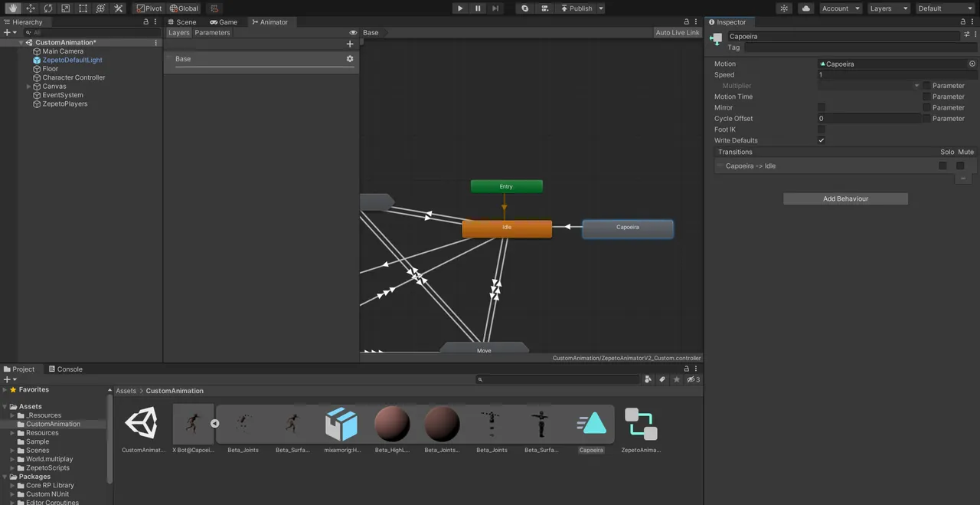
Task: Switch to the Parameters tab
Action: (x=212, y=32)
